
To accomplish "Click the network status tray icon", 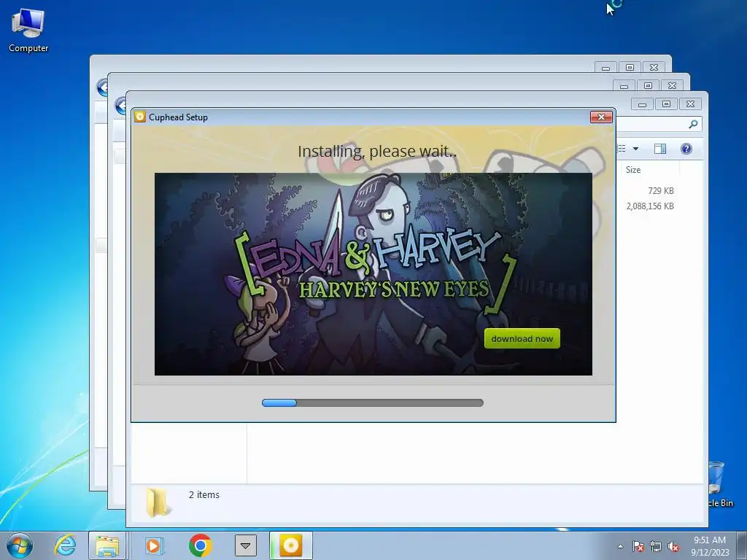I will pyautogui.click(x=656, y=546).
